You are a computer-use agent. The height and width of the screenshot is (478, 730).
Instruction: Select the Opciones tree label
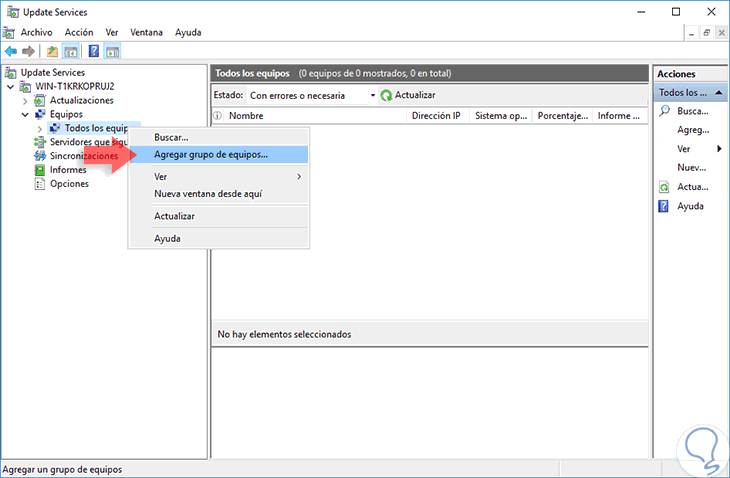click(x=69, y=184)
